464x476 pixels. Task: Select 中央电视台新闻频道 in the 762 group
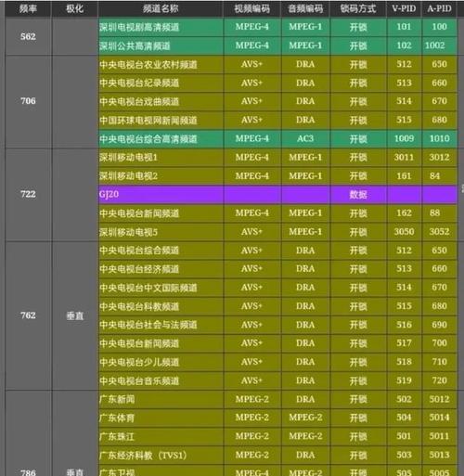[161, 343]
